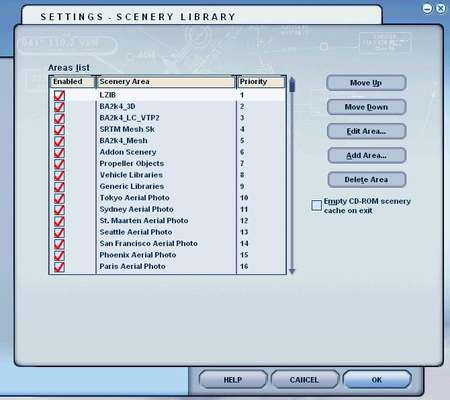The width and height of the screenshot is (450, 400).
Task: Confirm settings with OK button
Action: [377, 380]
